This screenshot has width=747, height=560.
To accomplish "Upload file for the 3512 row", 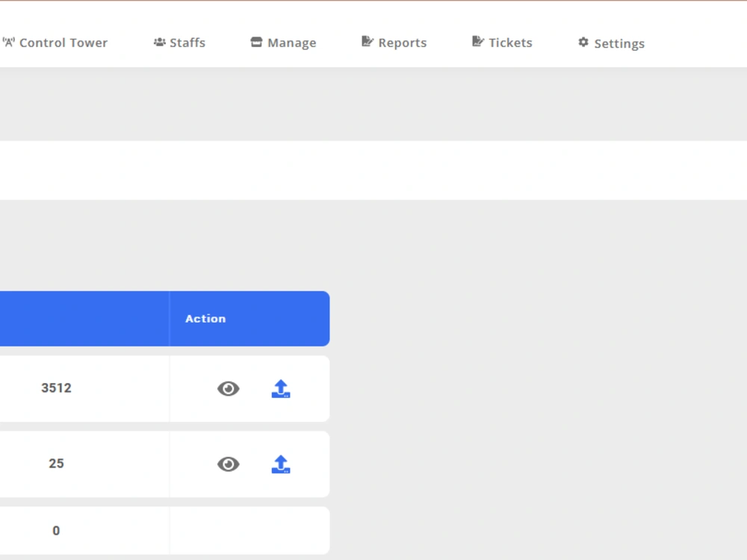I will click(281, 388).
